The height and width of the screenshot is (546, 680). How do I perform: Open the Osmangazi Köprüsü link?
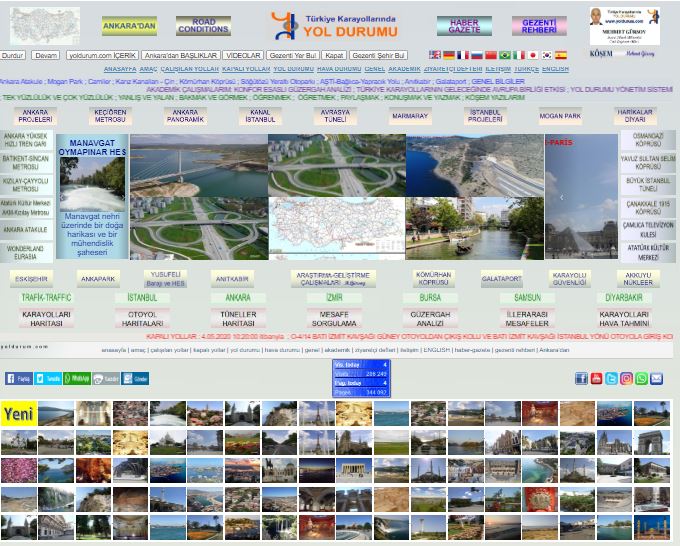pyautogui.click(x=648, y=139)
